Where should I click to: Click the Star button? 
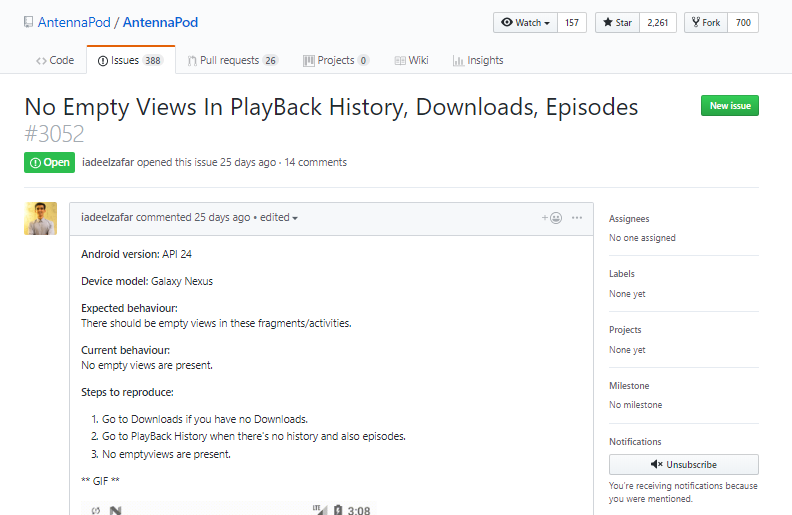click(x=616, y=23)
